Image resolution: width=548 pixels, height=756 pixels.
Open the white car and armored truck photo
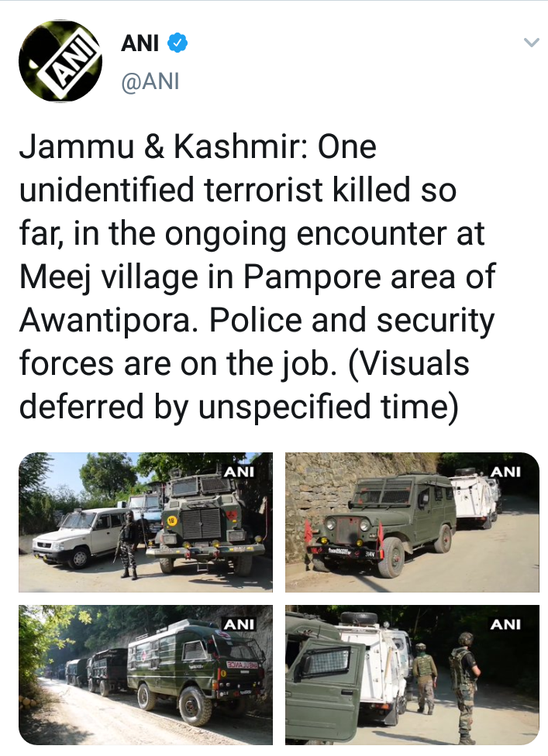point(146,522)
